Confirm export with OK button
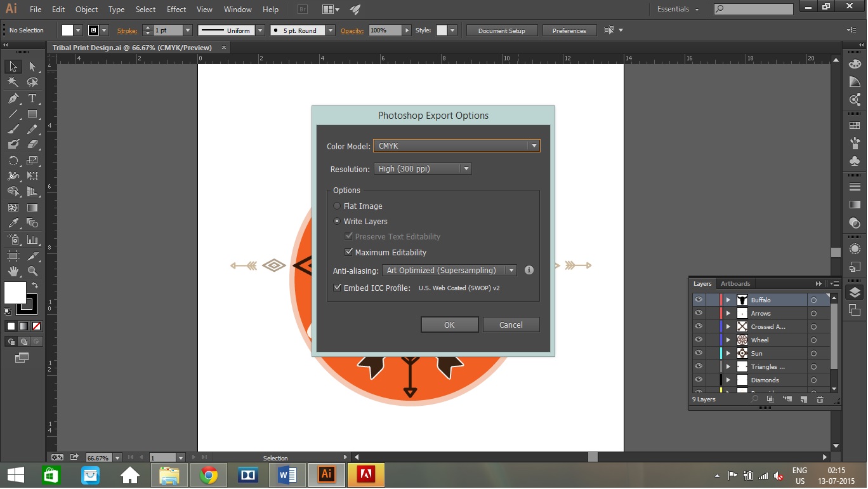868x489 pixels. pos(449,325)
